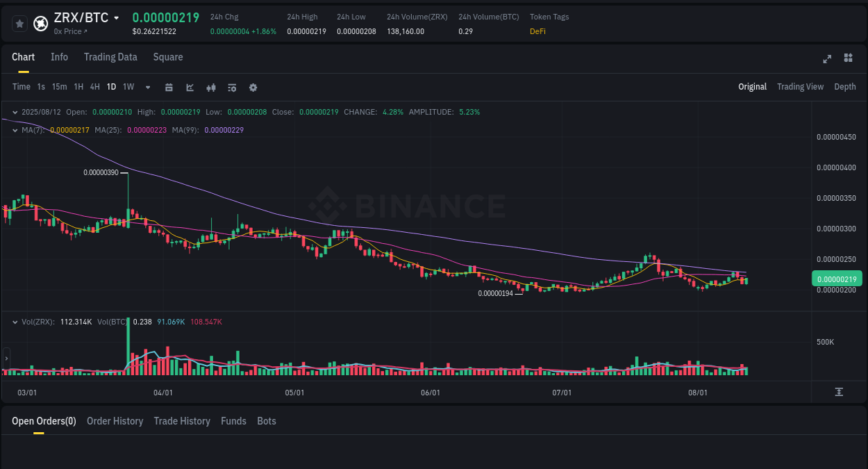Click the 500K volume axis label
Viewport: 868px width, 469px height.
(826, 342)
